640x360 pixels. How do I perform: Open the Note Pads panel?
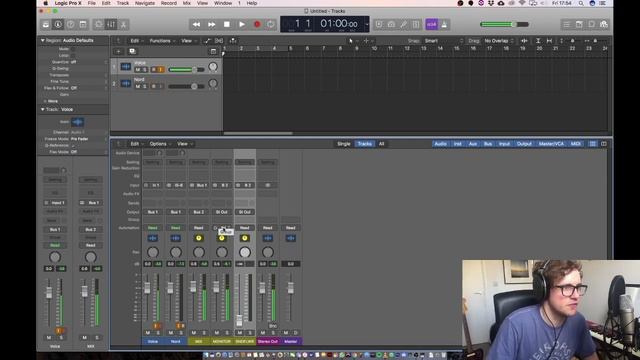click(x=579, y=24)
